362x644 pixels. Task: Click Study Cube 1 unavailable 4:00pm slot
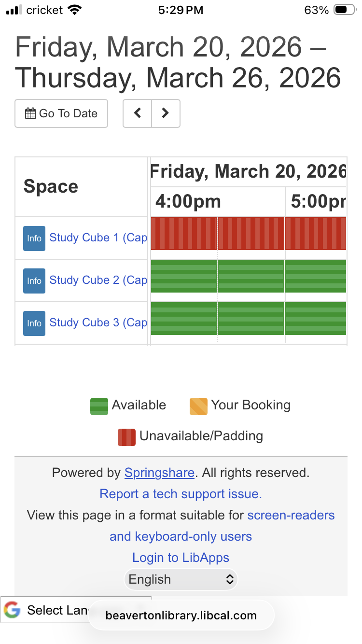click(184, 234)
